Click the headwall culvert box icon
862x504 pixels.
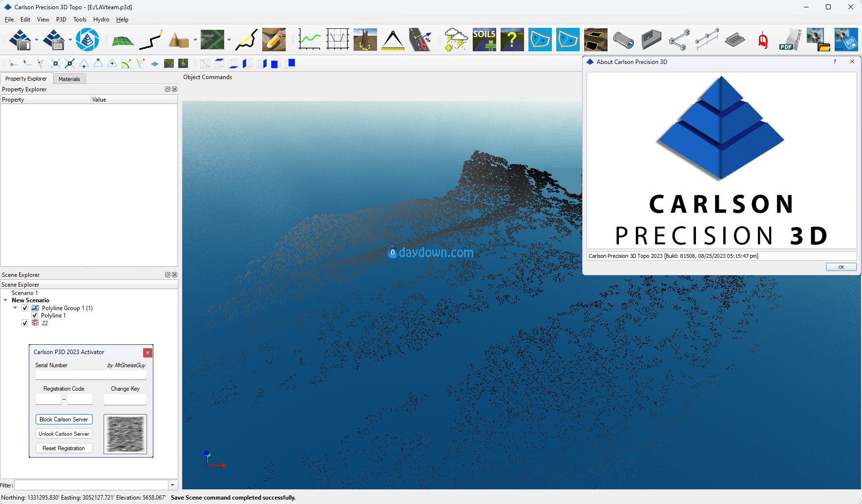click(651, 40)
